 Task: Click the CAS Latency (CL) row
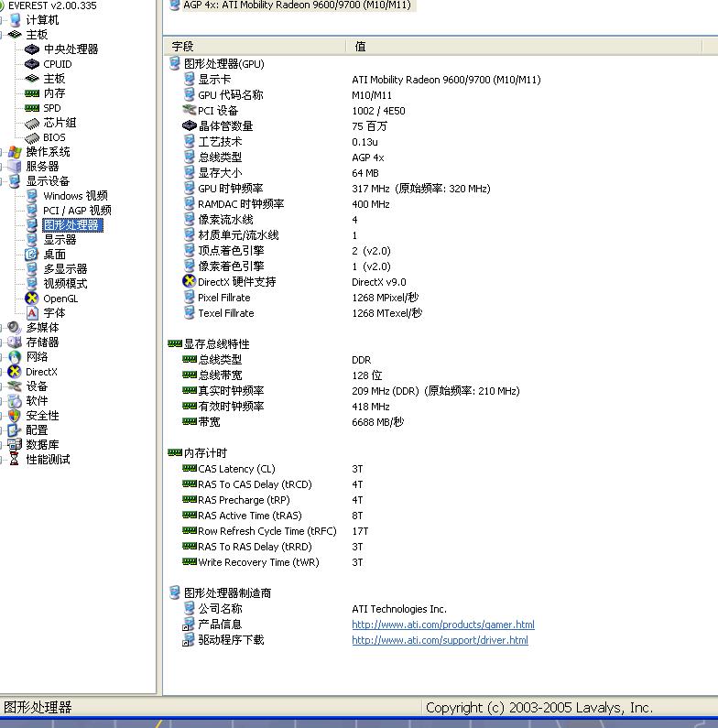pos(273,469)
